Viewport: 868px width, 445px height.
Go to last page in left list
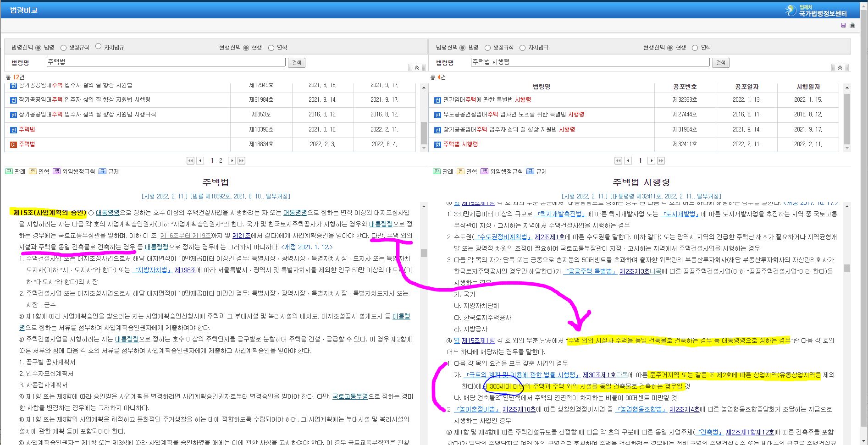click(x=241, y=160)
